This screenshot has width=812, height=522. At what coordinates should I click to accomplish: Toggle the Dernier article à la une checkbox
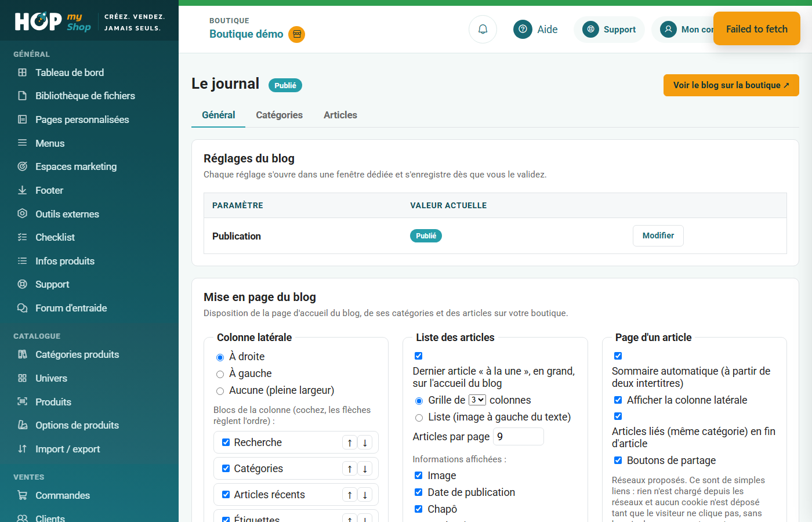[418, 356]
